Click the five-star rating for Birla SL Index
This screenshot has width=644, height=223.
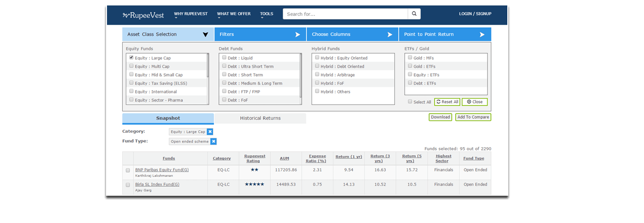pos(255,184)
